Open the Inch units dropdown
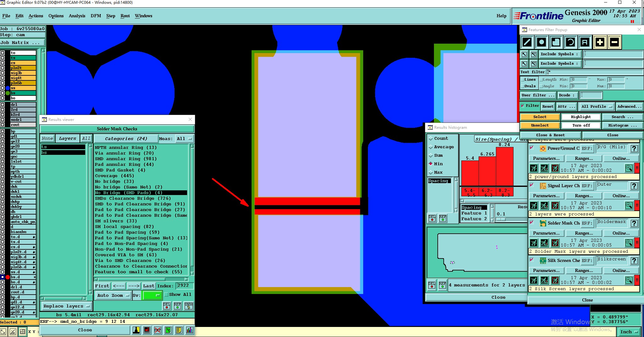 click(629, 332)
